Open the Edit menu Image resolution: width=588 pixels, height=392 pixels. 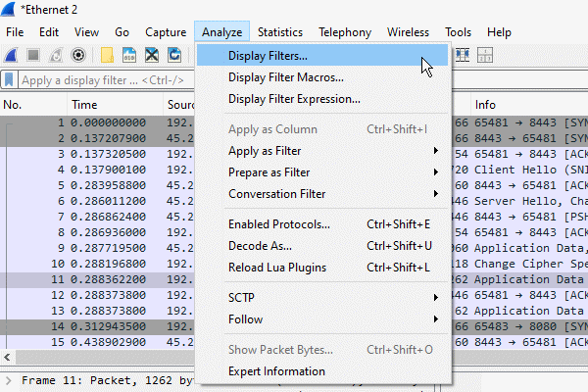point(49,32)
